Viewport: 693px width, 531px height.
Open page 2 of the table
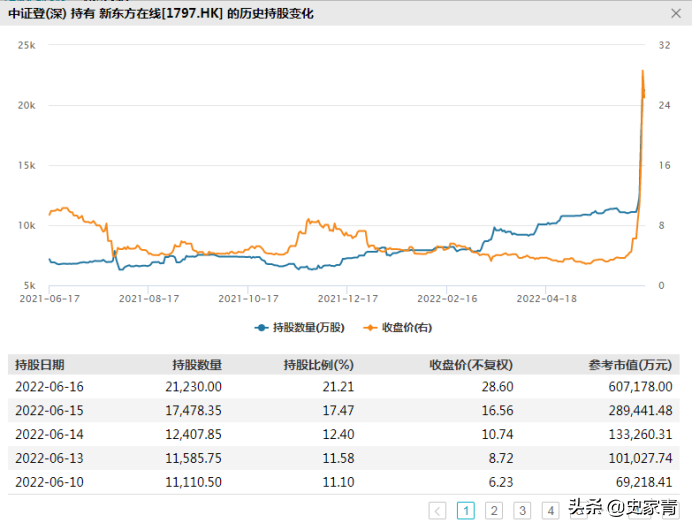(x=494, y=511)
